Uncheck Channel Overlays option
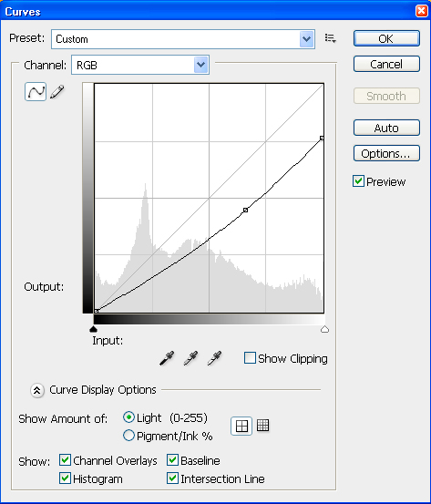 click(x=66, y=460)
